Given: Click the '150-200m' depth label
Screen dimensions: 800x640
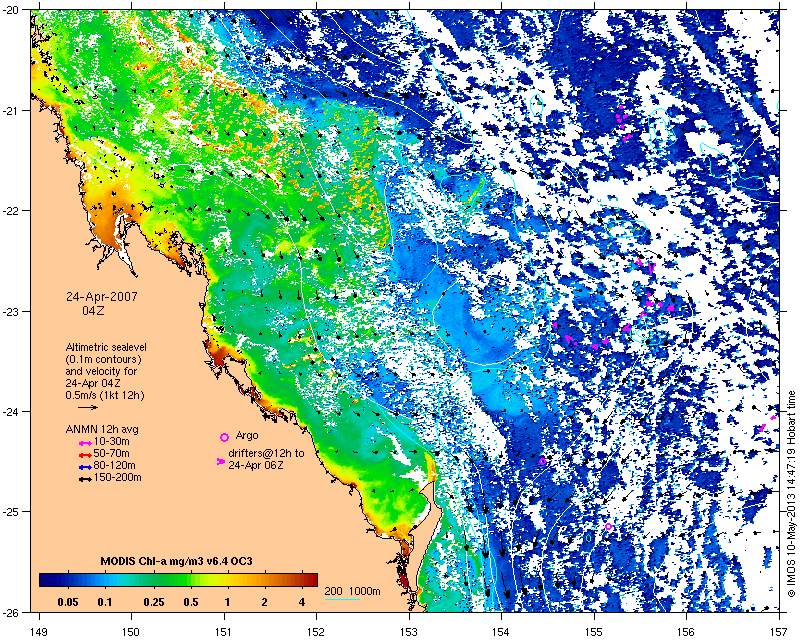Looking at the screenshot, I should [x=117, y=478].
